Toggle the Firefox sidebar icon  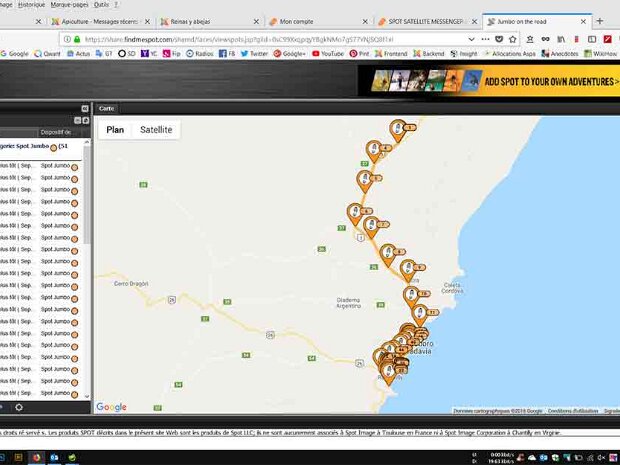592,39
